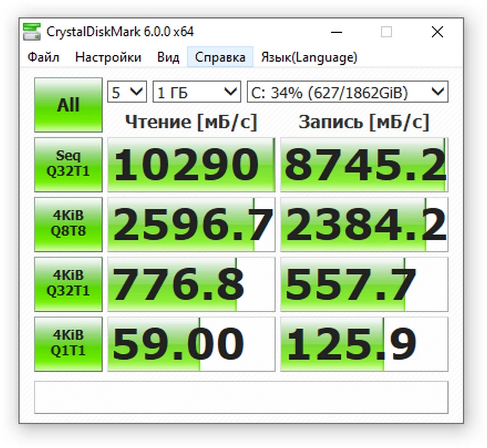Start the 4KiB Q1T1 test

tap(69, 344)
